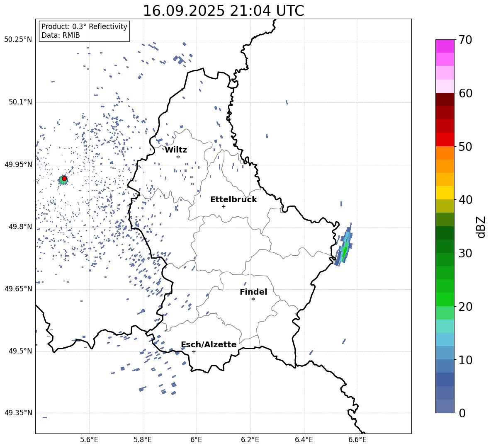Click the 6.6°E longitude label
The width and height of the screenshot is (491, 448).
tap(357, 440)
